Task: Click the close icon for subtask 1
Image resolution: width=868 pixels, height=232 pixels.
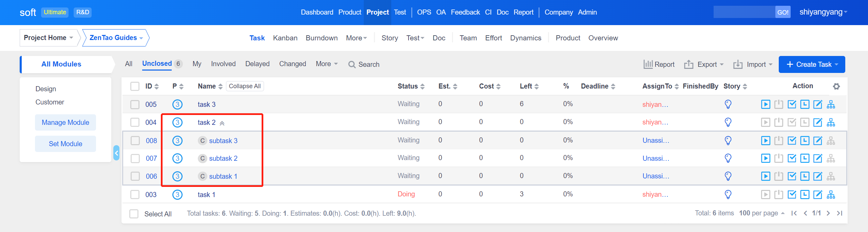Action: coord(778,176)
